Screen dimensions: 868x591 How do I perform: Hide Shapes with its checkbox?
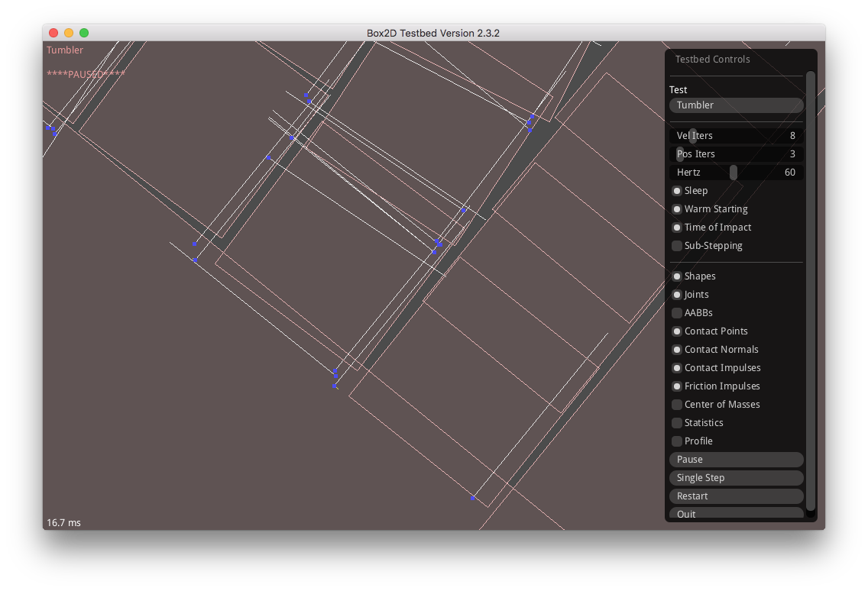(677, 276)
